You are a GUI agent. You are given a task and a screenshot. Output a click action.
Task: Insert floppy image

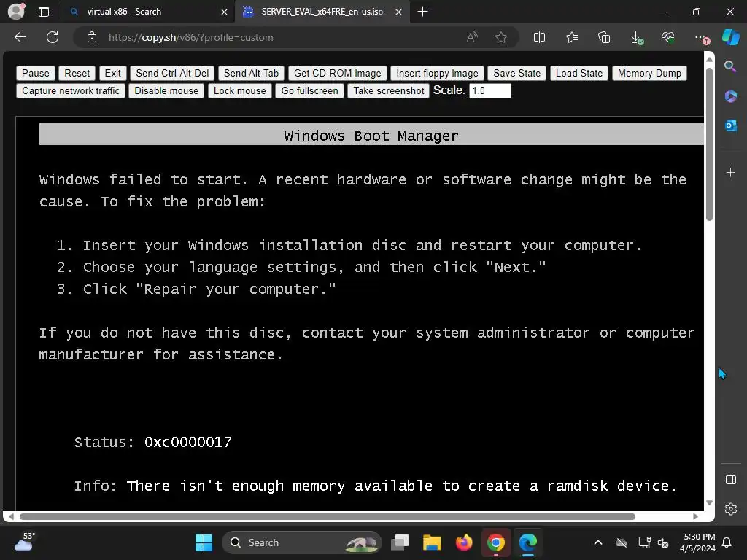click(x=437, y=73)
